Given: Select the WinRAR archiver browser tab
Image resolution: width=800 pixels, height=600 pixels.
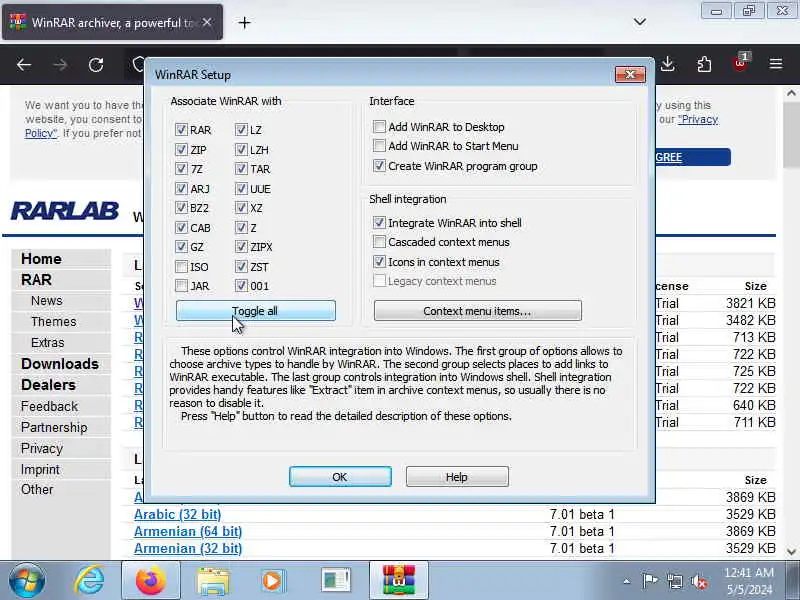Looking at the screenshot, I should coord(112,22).
